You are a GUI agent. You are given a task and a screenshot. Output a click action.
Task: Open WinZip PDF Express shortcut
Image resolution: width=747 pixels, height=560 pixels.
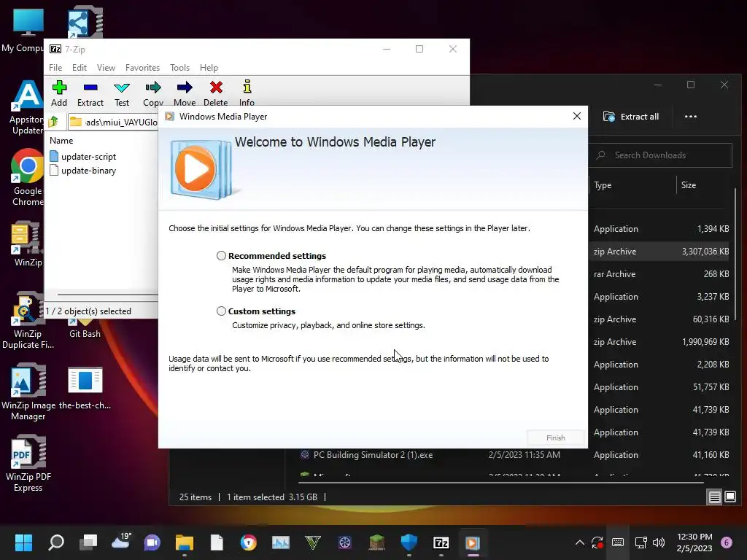click(x=28, y=463)
